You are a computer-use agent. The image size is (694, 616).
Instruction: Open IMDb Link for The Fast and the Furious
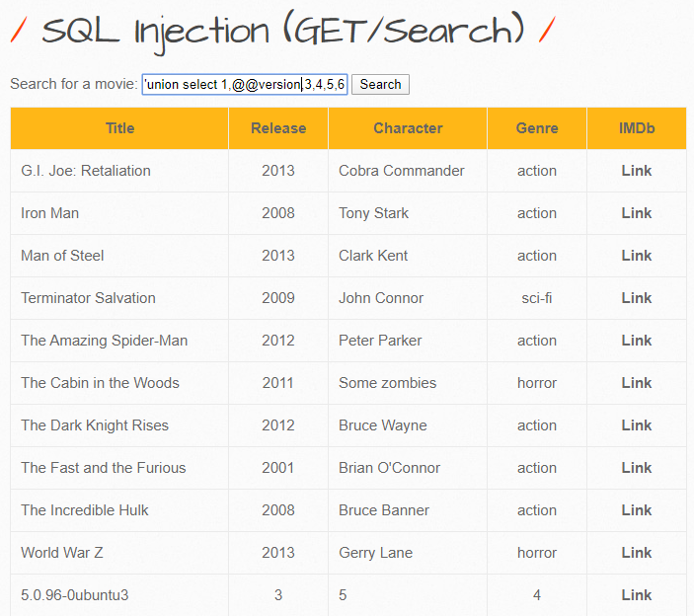[636, 468]
